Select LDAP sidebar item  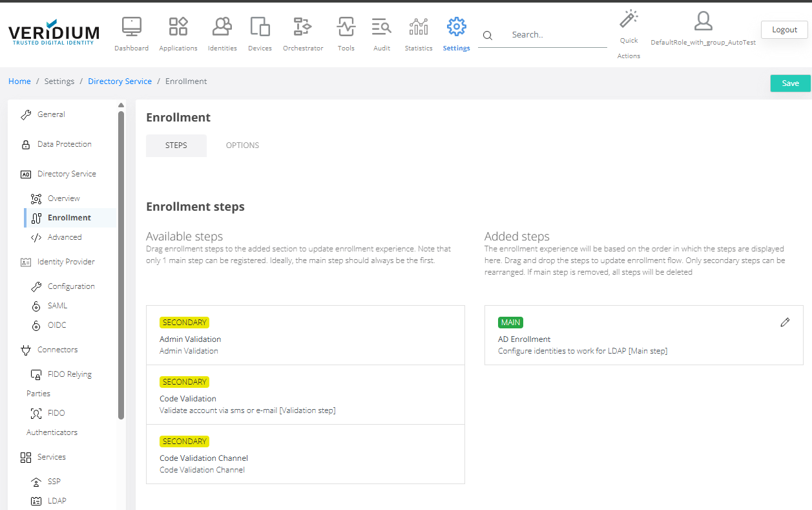(57, 501)
